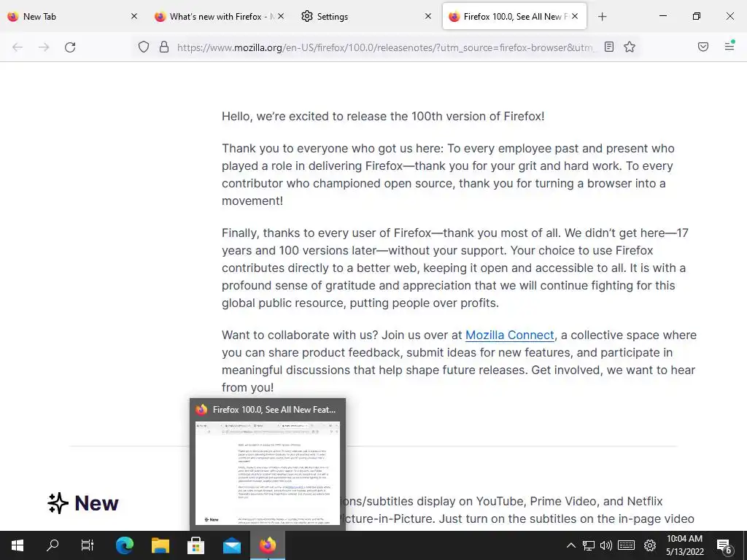This screenshot has height=560, width=747.
Task: Go back with the back arrow
Action: tap(18, 47)
